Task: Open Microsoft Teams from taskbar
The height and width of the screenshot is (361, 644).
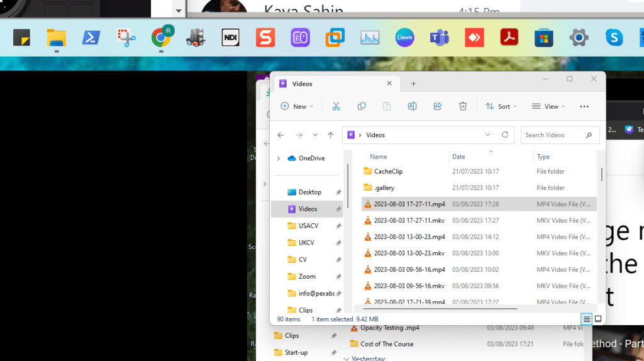Action: pyautogui.click(x=440, y=38)
